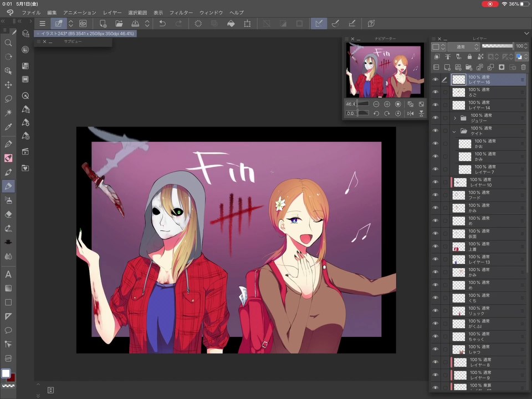Open the レイヤー menu
The width and height of the screenshot is (532, 399).
pos(112,13)
